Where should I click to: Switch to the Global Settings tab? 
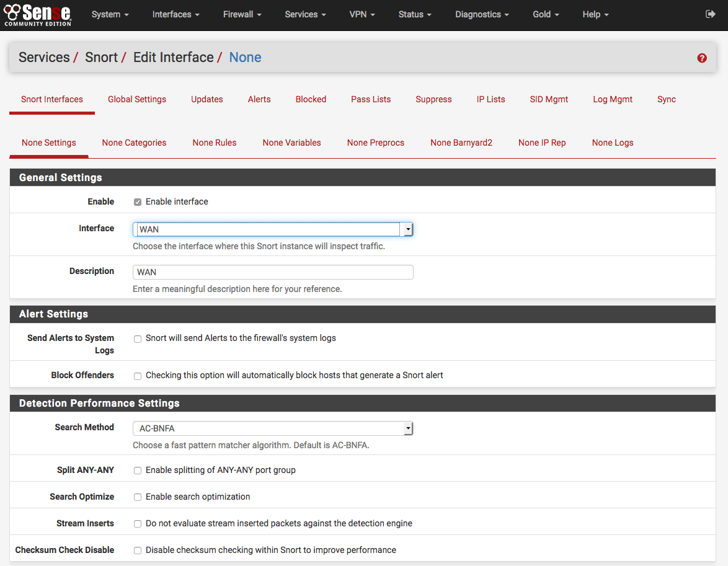coord(137,99)
